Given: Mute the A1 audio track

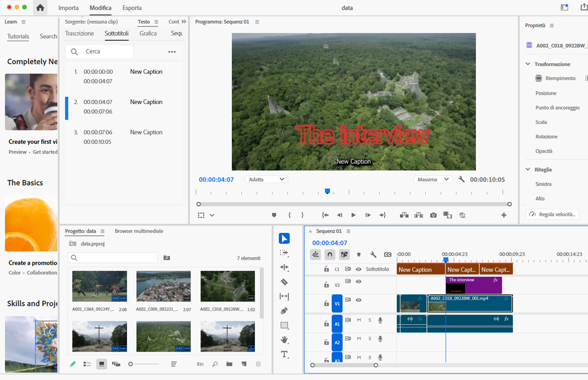Looking at the screenshot, I should coord(359,320).
